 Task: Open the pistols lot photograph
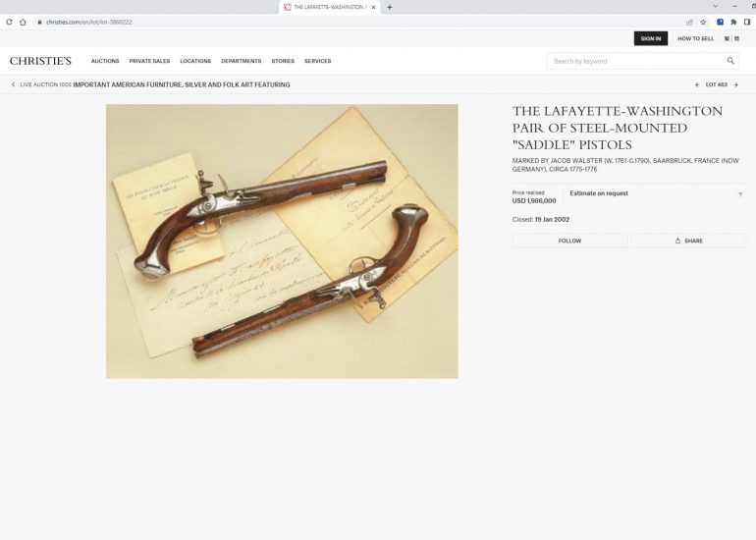pos(282,242)
